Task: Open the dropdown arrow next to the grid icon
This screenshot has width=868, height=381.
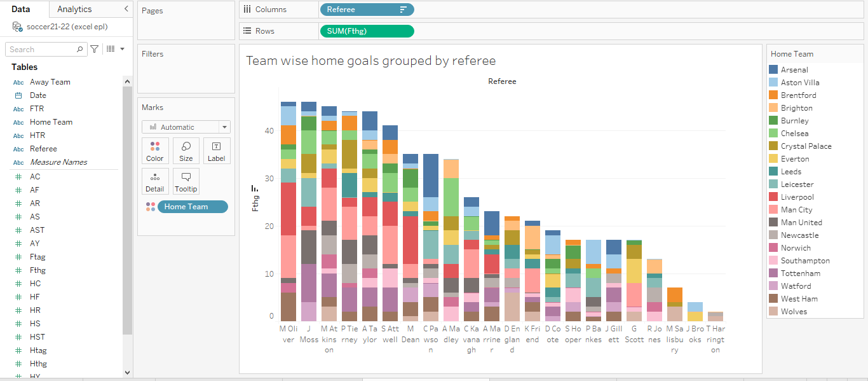Action: click(x=122, y=49)
